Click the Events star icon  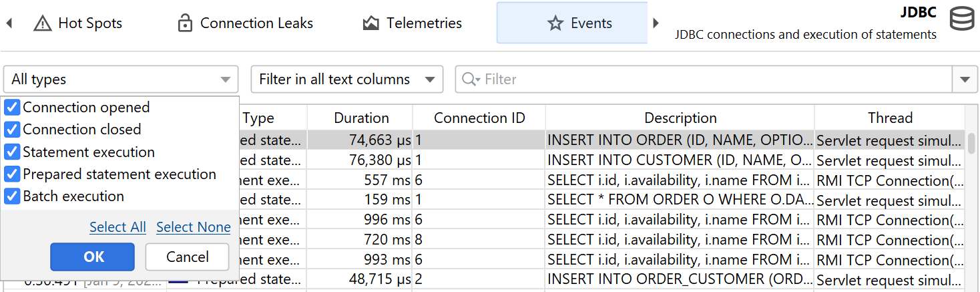[555, 23]
